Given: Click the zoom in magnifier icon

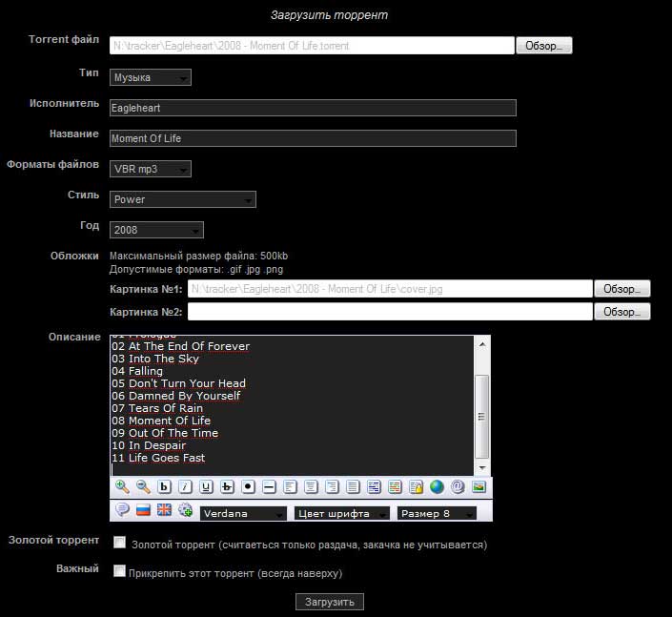Looking at the screenshot, I should (122, 487).
